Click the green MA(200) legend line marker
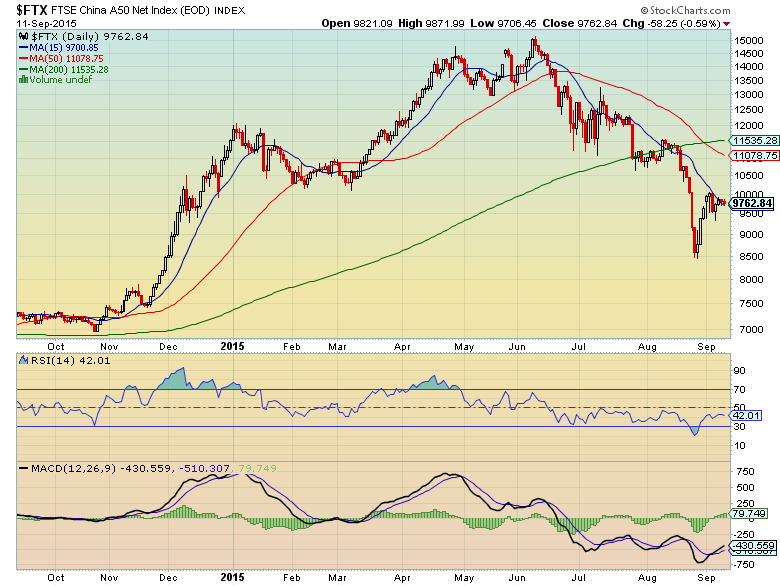780x586 pixels. point(22,69)
